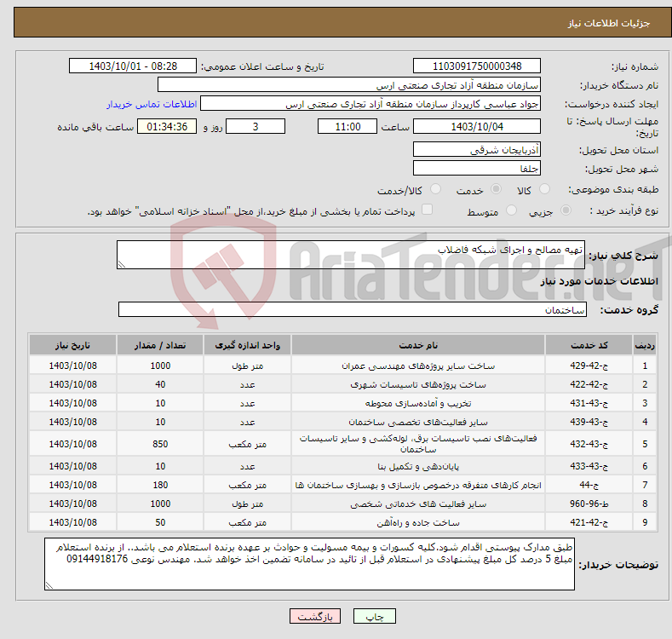Image resolution: width=672 pixels, height=639 pixels.
Task: Select the خدمت radio button
Action: (496, 189)
